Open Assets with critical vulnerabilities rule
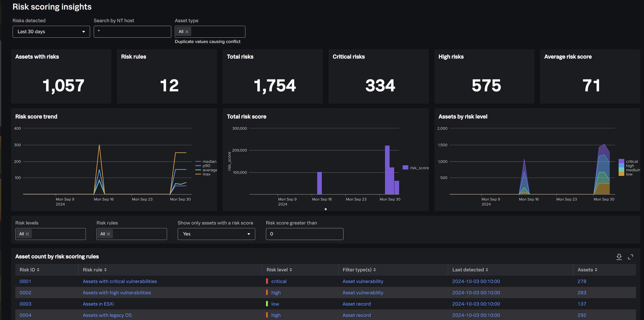The image size is (644, 320). [x=119, y=281]
